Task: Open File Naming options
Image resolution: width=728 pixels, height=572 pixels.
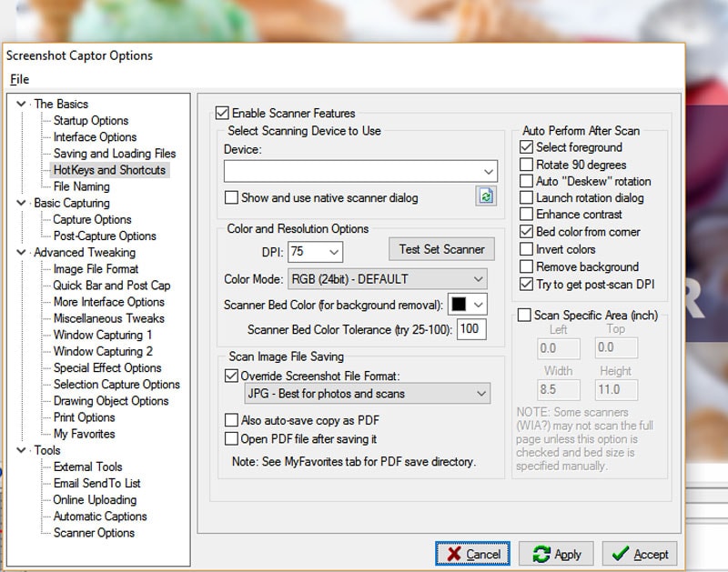Action: coord(82,186)
